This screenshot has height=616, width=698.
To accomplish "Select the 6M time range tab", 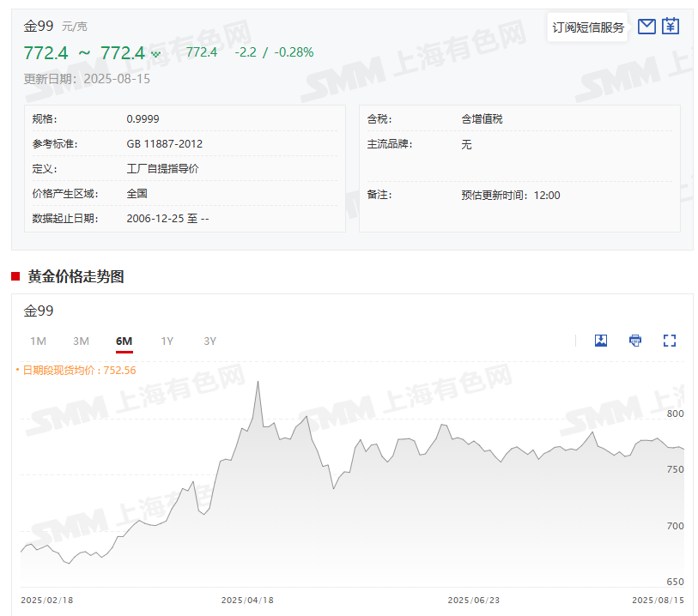I will point(124,341).
